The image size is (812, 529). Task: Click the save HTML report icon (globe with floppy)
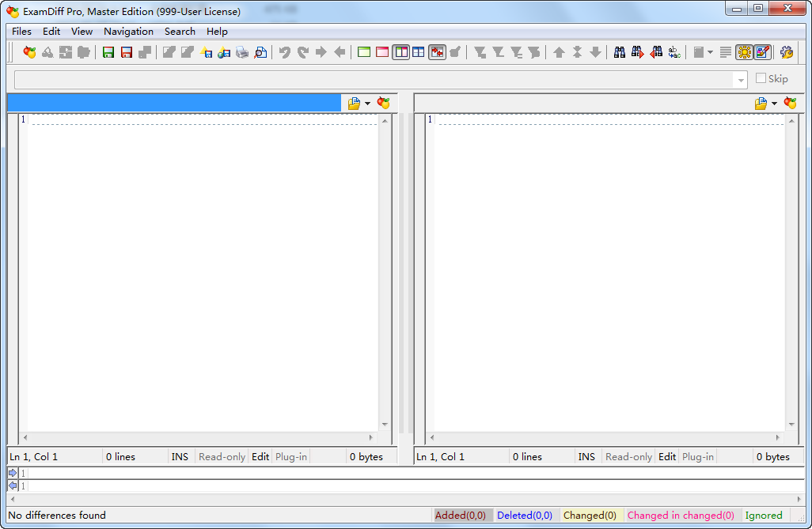[224, 52]
